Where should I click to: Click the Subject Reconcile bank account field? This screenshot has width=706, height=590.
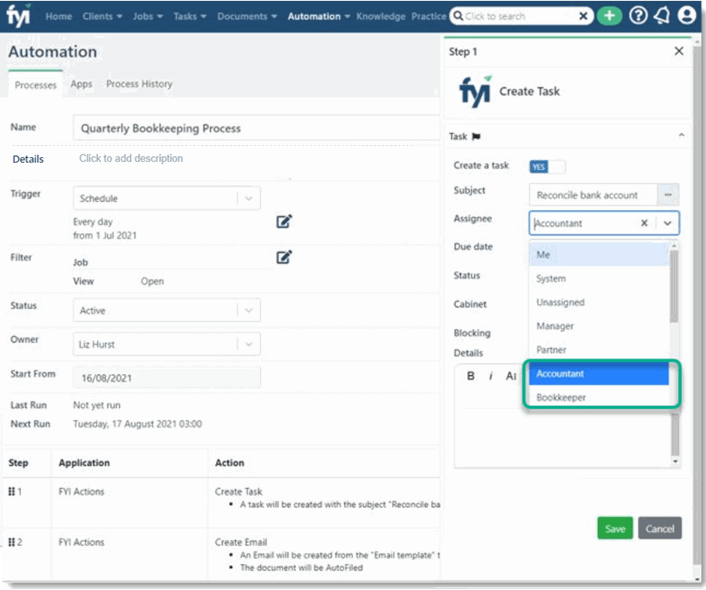coord(593,195)
